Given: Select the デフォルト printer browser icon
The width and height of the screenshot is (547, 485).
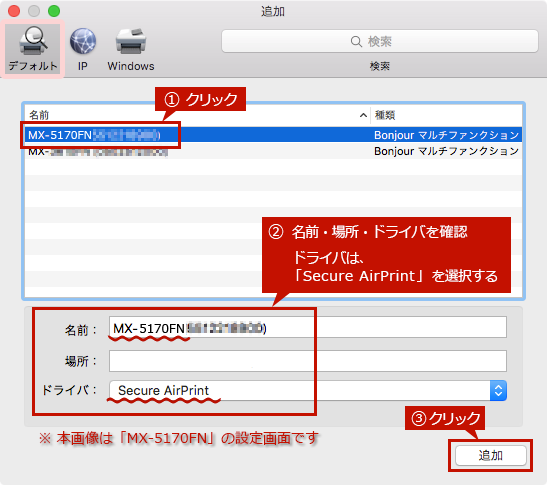Looking at the screenshot, I should pyautogui.click(x=33, y=49).
